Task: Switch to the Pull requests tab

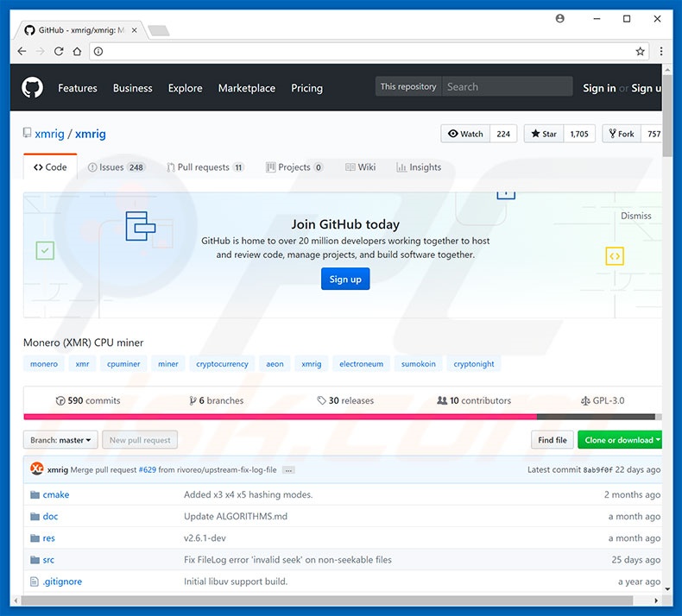Action: point(205,167)
